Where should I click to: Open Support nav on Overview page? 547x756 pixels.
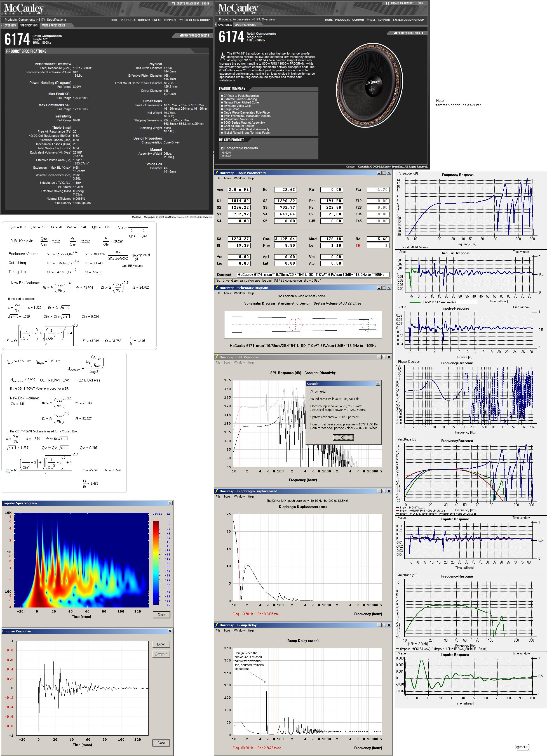tap(384, 20)
